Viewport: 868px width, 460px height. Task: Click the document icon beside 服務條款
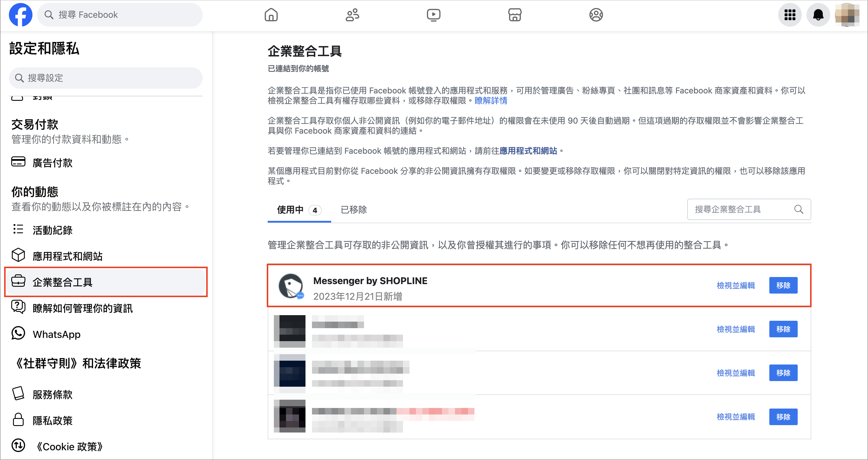click(18, 393)
